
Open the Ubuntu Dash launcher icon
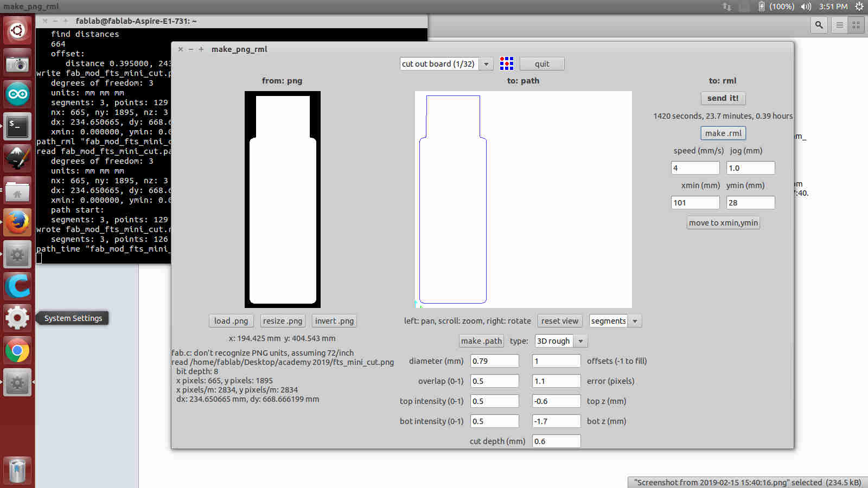pos(17,30)
